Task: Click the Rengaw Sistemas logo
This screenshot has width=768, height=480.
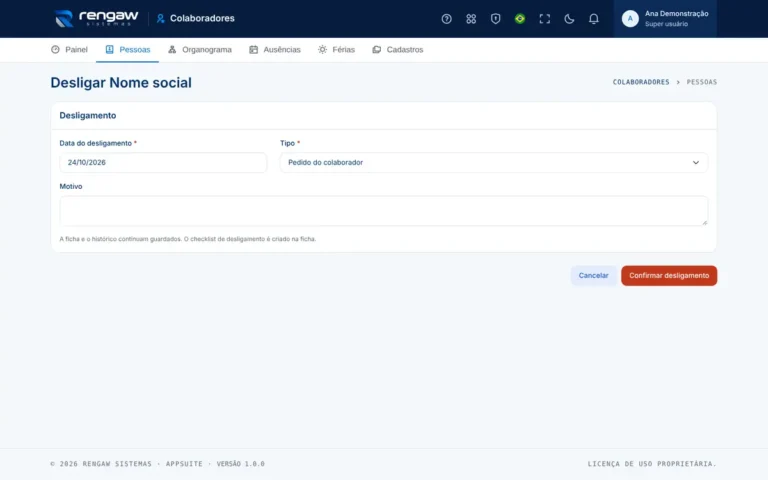Action: (96, 18)
